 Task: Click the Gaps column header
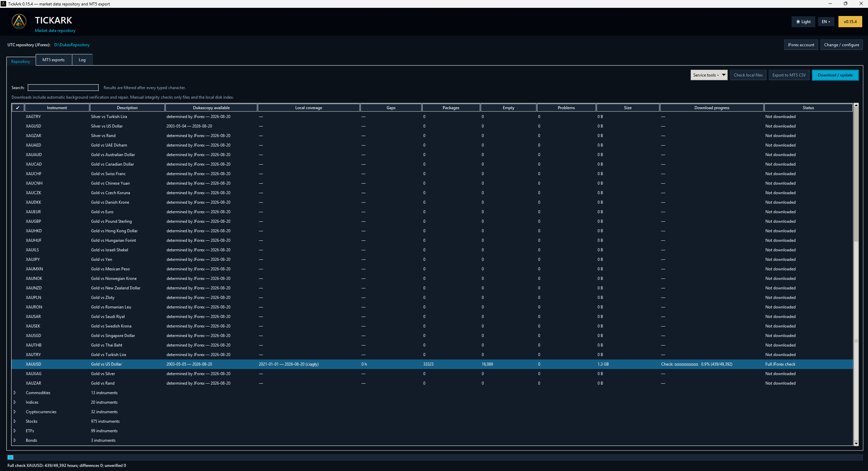(391, 108)
